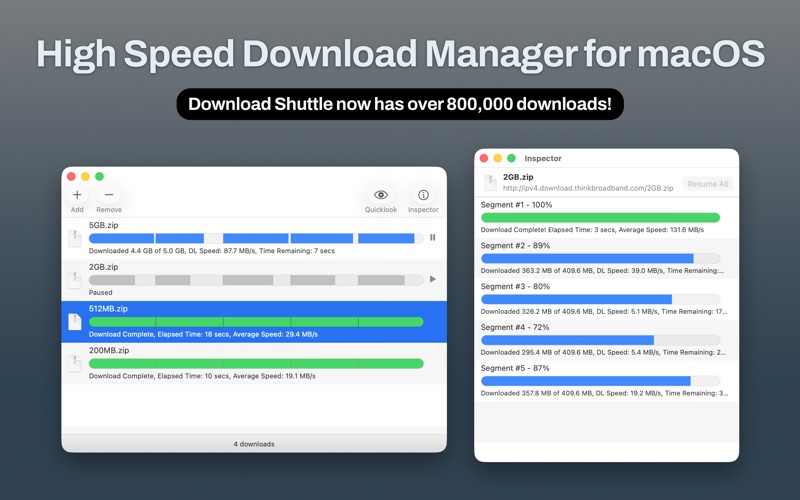
Task: Click the 2GB.zip title in Inspector
Action: (x=518, y=177)
